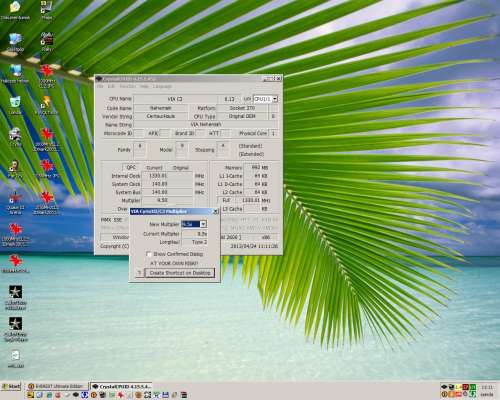500x400 pixels.
Task: Click the Socket 370 Platform field
Action: pyautogui.click(x=242, y=108)
